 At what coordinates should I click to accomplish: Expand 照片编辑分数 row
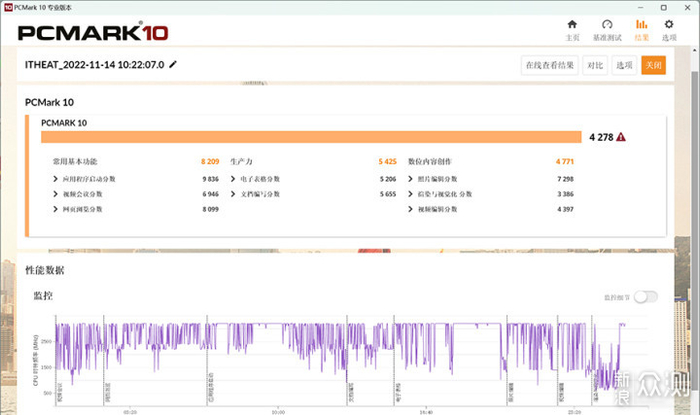point(412,179)
